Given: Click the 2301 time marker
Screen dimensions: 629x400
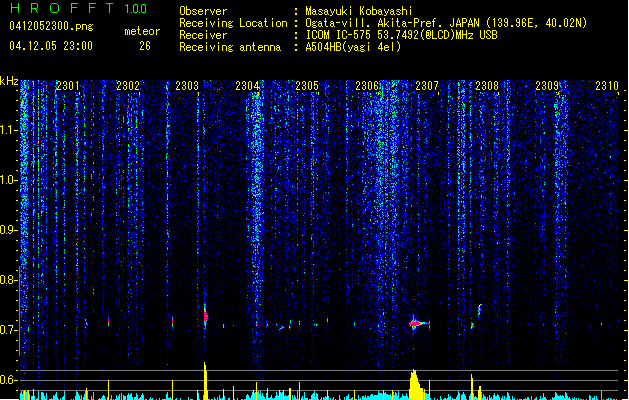Looking at the screenshot, I should point(67,86).
